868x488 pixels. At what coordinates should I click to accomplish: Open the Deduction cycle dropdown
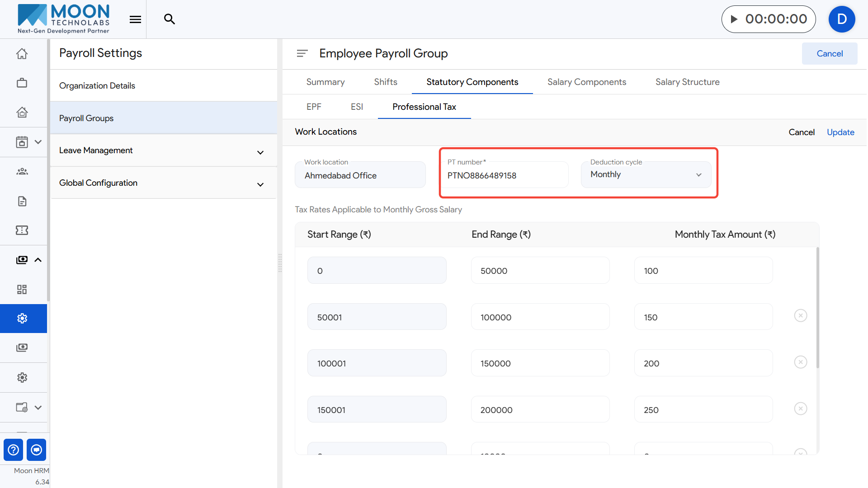coord(646,175)
